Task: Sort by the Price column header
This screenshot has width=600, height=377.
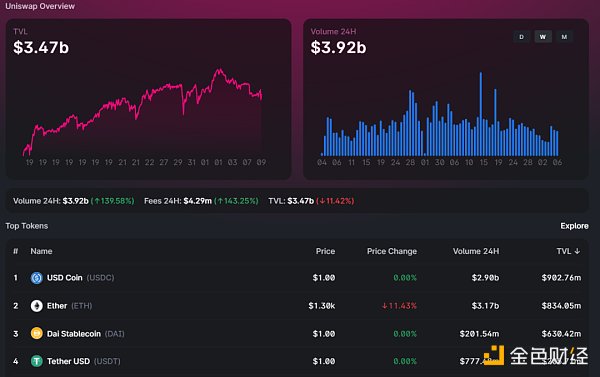Action: (325, 251)
